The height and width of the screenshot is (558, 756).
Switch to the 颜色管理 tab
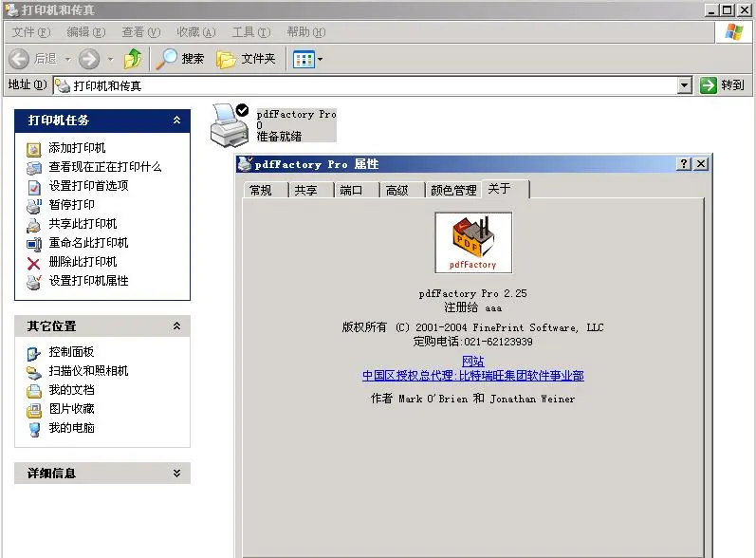[x=453, y=190]
